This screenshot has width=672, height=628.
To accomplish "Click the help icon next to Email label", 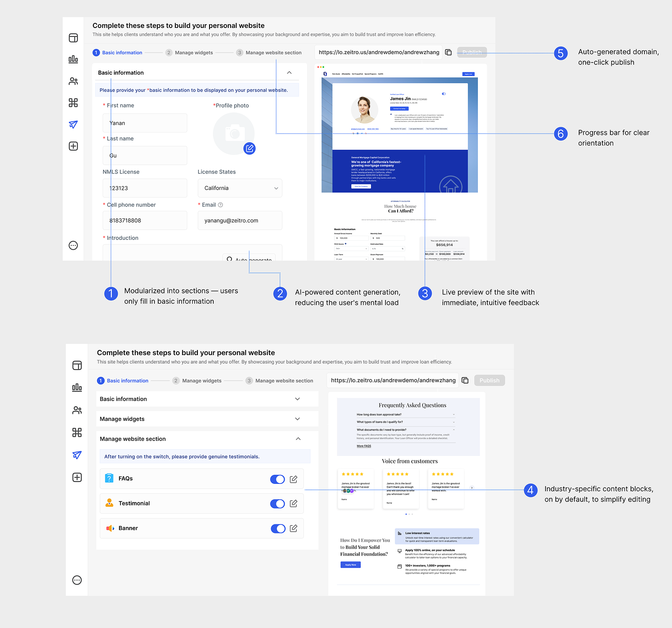I will point(221,205).
